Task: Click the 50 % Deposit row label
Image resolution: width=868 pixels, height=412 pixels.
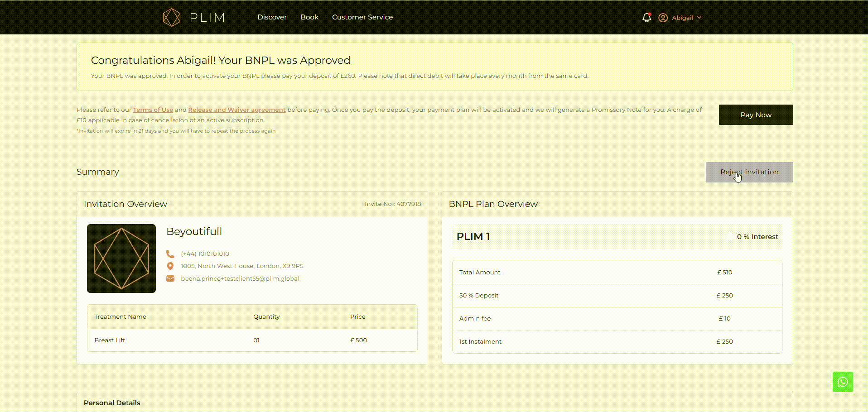Action: coord(479,295)
